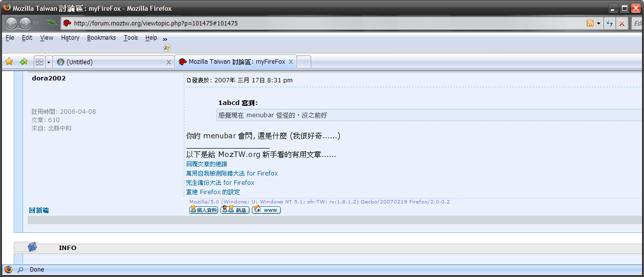Click the Firefox logo in the title bar
The width and height of the screenshot is (644, 277).
pyautogui.click(x=7, y=8)
